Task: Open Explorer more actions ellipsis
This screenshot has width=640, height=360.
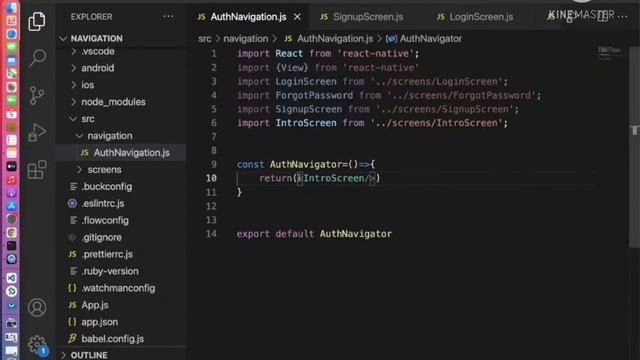Action: click(x=168, y=17)
